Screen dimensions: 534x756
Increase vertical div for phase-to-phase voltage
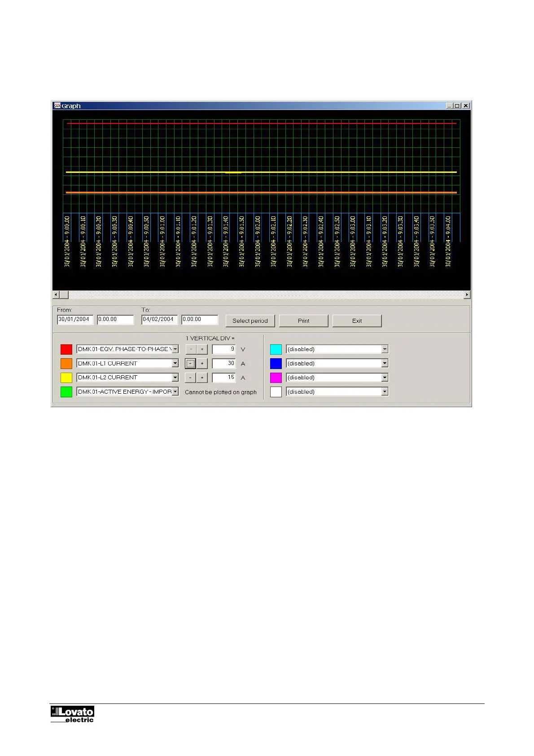click(202, 349)
